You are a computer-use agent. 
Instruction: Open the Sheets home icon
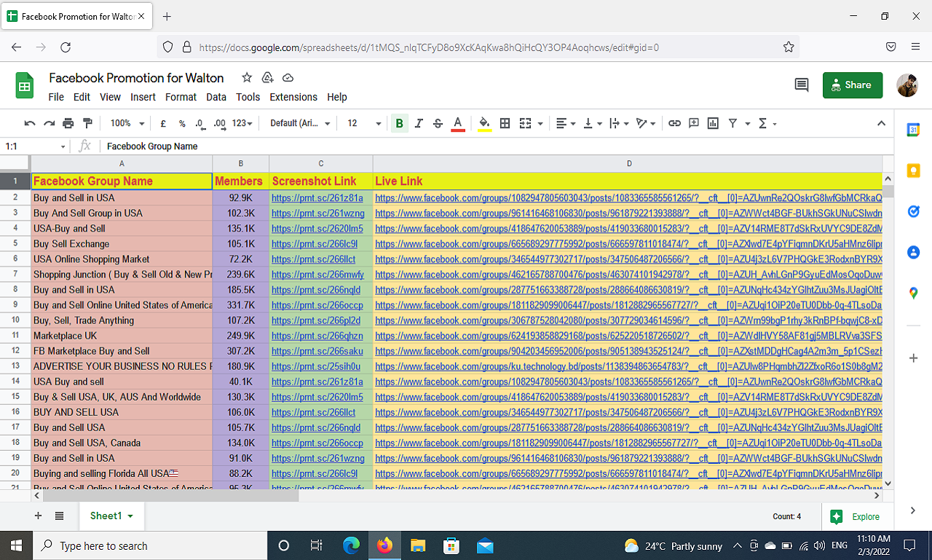tap(25, 85)
